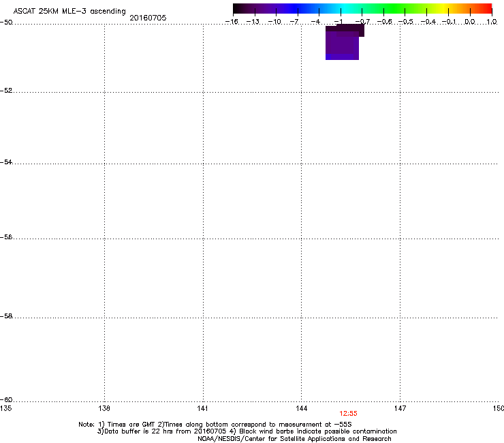
Task: Click the -0.1 color bar label
Action: click(449, 22)
